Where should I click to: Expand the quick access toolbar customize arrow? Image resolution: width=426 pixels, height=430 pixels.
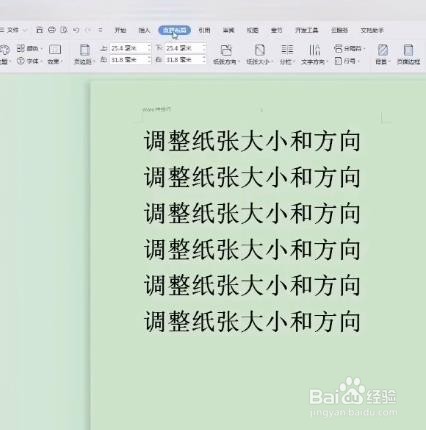coord(100,30)
